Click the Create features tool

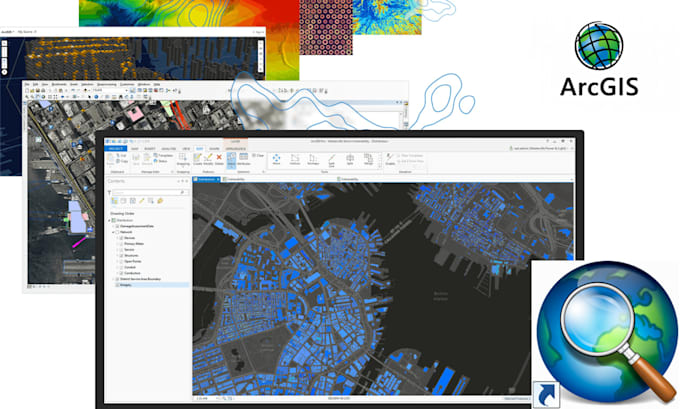point(198,159)
